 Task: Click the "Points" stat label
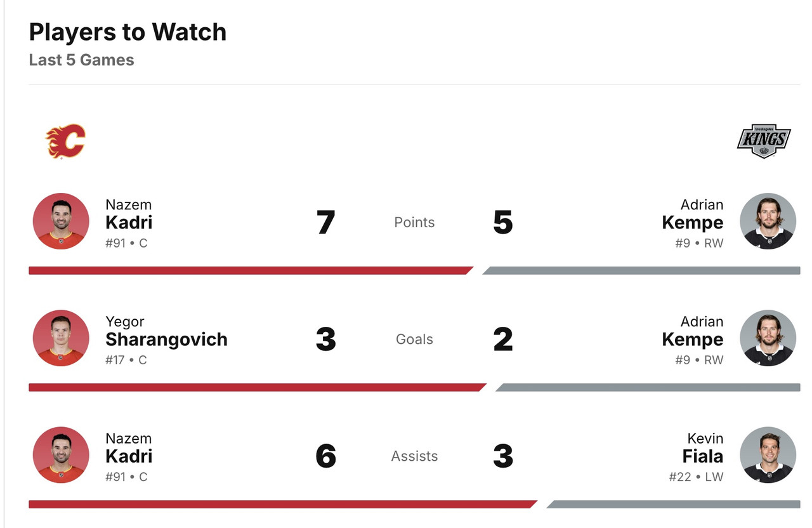[x=414, y=222]
